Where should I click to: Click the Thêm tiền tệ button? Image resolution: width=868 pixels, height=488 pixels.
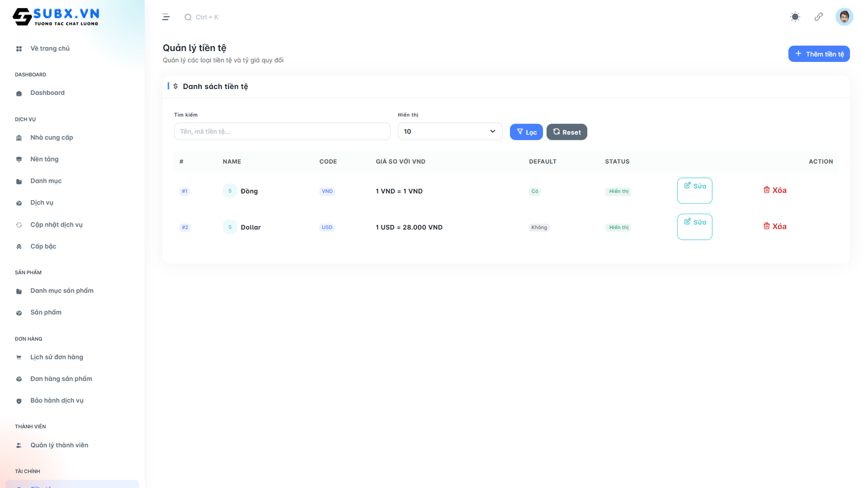coord(819,54)
